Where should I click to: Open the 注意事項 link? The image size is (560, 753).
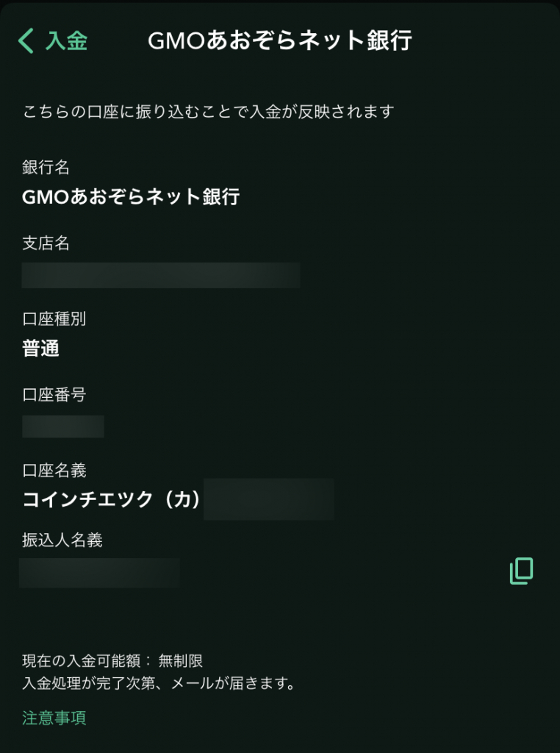tap(54, 718)
